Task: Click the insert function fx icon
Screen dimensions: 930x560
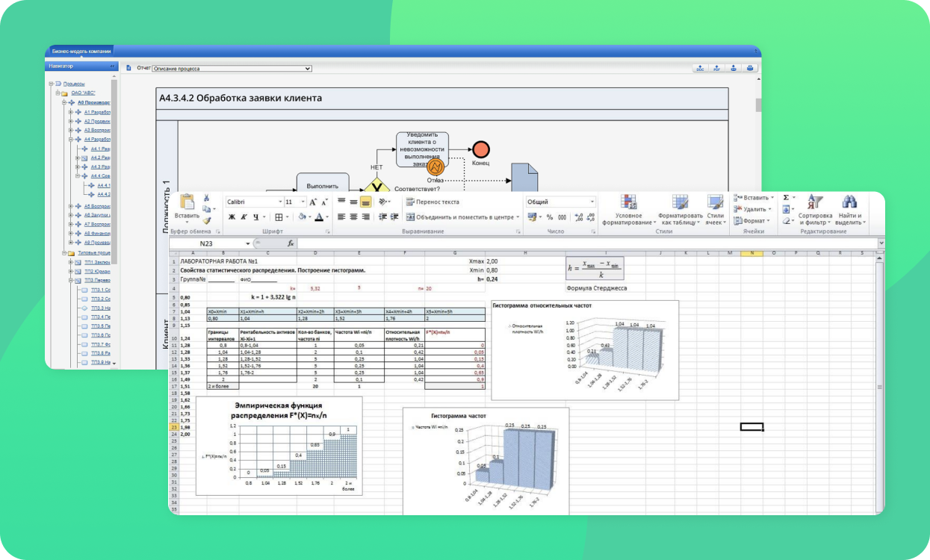Action: pos(291,243)
